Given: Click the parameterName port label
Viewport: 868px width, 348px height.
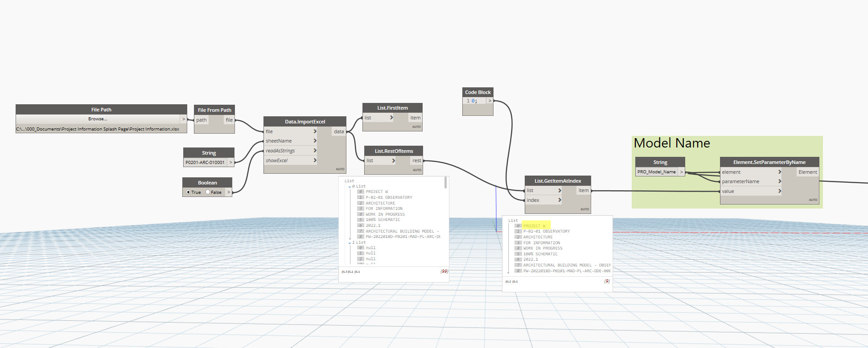Looking at the screenshot, I should tap(740, 181).
